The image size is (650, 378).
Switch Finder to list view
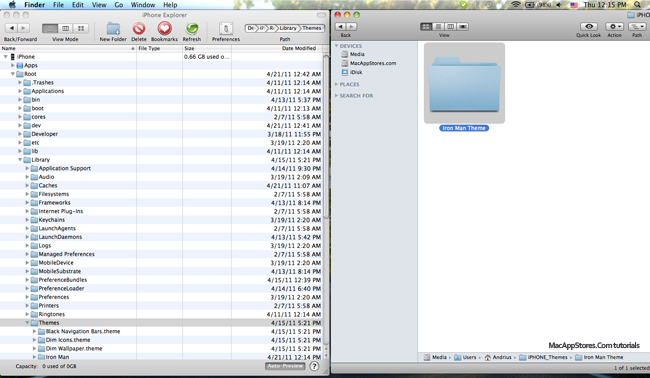click(x=438, y=27)
